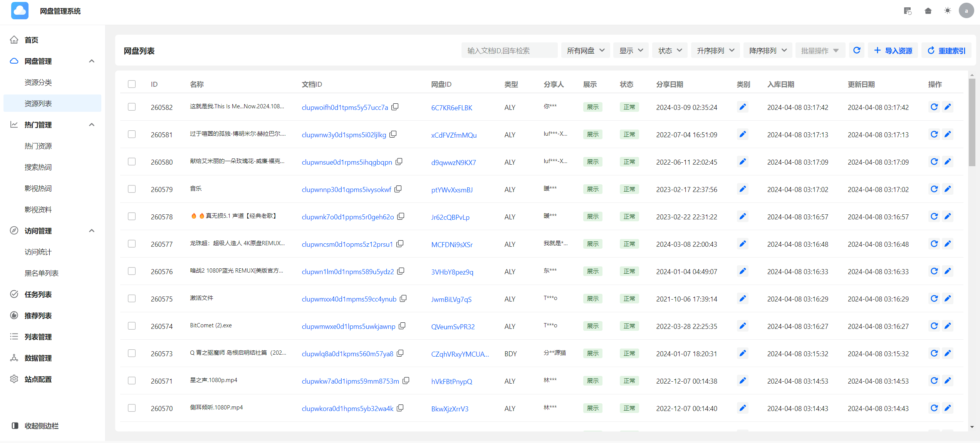Screen dimensions: 980x443
Task: Check the box for row 260571
Action: click(x=132, y=381)
